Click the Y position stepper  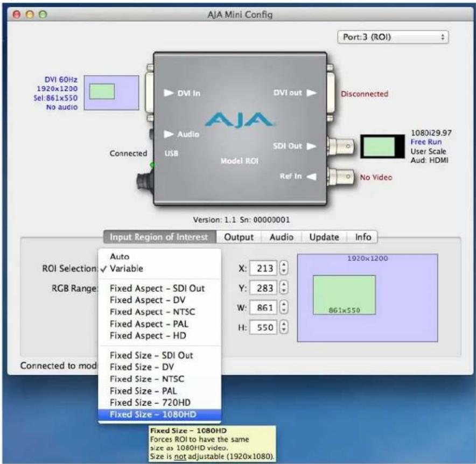coord(284,287)
